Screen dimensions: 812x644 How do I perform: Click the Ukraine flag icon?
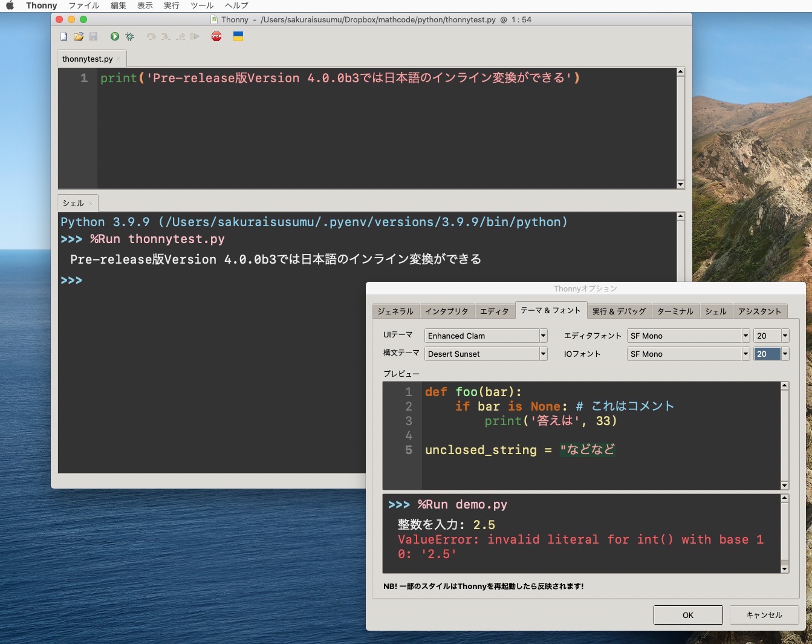[238, 37]
